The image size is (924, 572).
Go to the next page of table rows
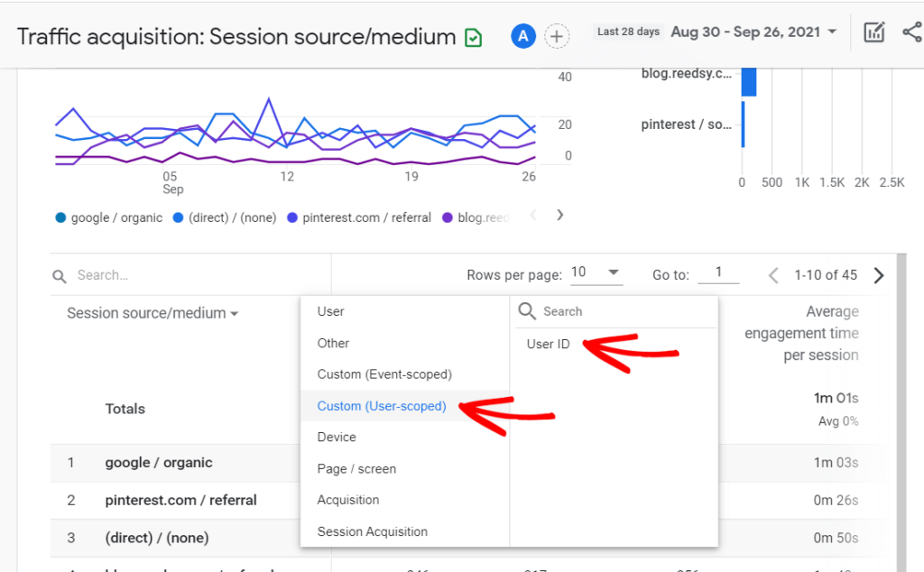[878, 275]
